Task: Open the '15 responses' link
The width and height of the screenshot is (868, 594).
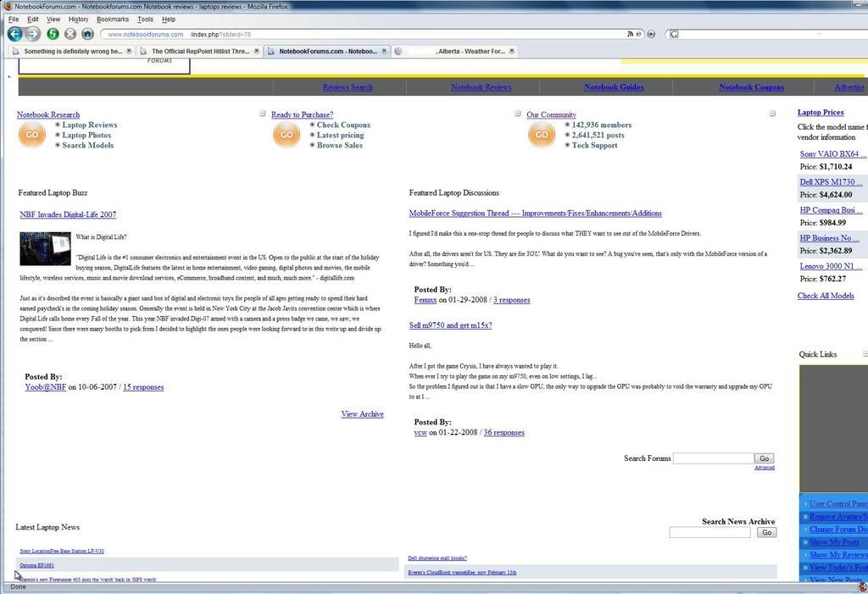Action: point(143,387)
